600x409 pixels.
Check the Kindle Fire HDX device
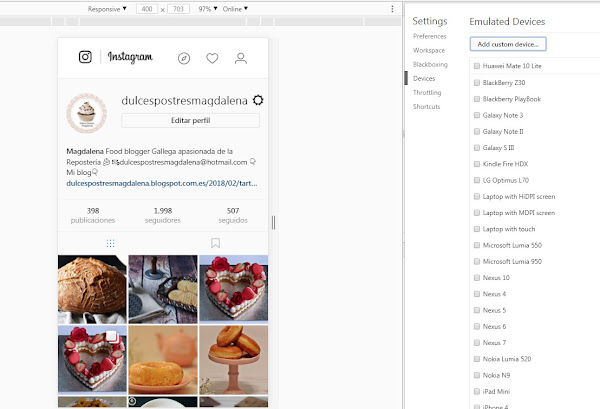pos(477,164)
